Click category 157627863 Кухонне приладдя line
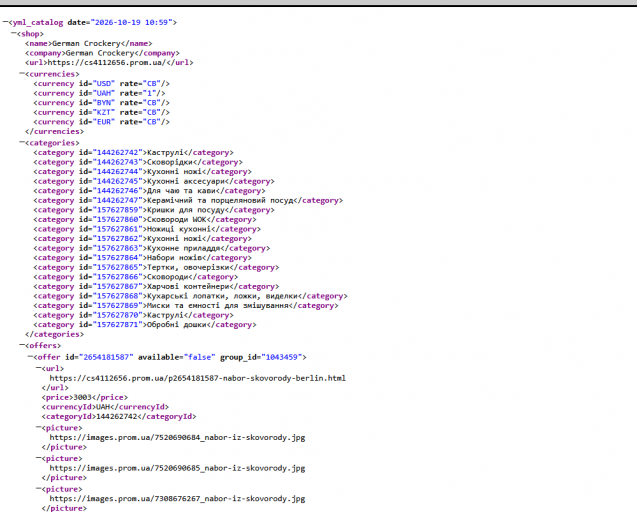This screenshot has height=512, width=637. click(152, 248)
